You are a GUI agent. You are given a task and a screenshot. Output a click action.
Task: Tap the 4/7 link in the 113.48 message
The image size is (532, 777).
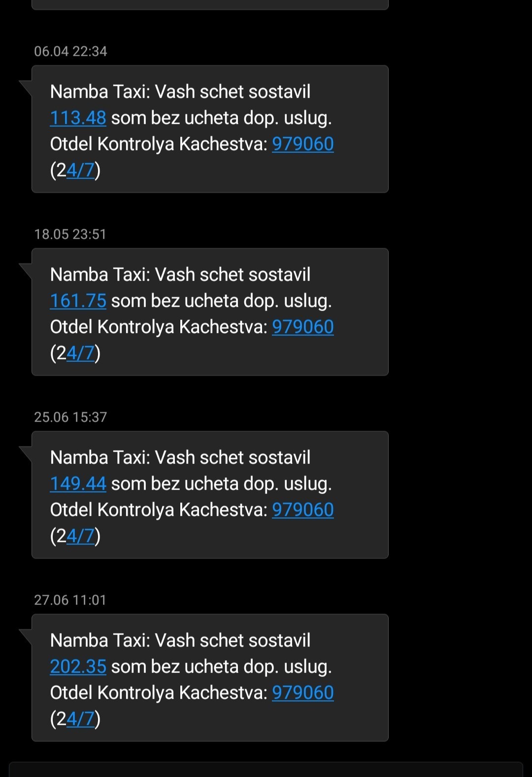pyautogui.click(x=80, y=171)
